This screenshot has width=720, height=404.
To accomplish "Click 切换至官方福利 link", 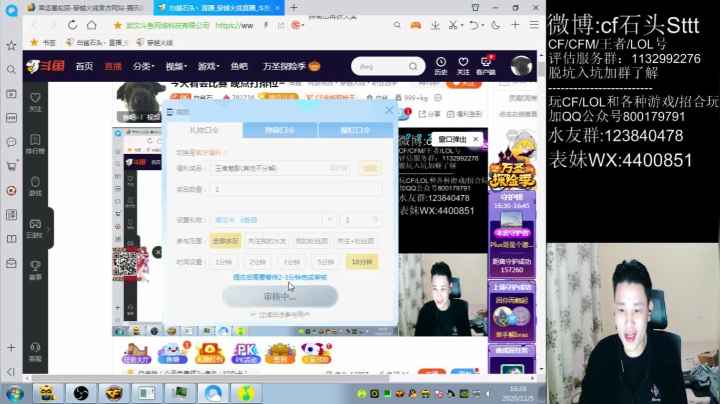I will coord(202,152).
